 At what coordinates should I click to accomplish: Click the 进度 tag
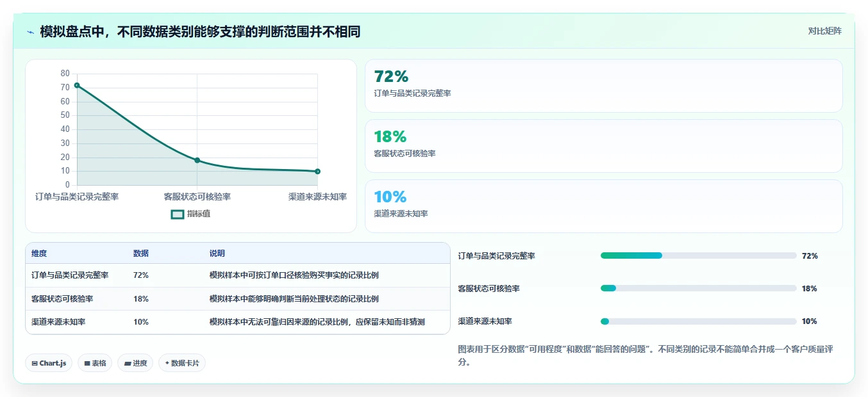tap(135, 363)
